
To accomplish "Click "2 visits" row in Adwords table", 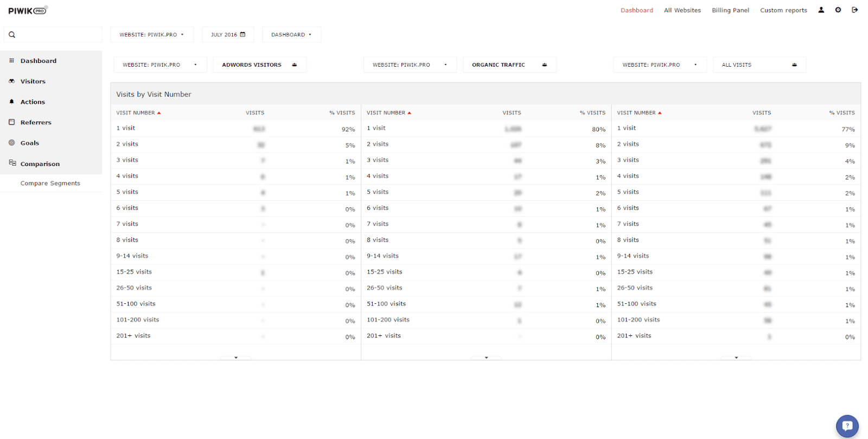I will [x=236, y=144].
